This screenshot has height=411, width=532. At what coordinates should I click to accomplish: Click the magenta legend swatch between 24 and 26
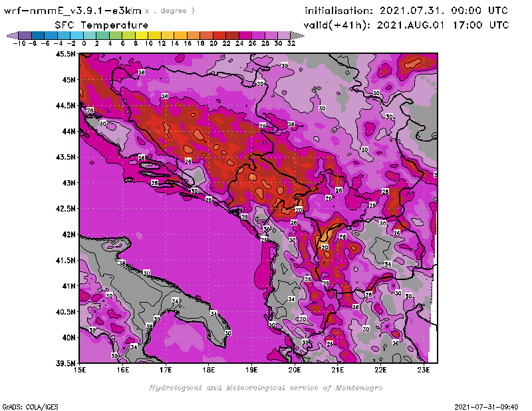pos(245,35)
